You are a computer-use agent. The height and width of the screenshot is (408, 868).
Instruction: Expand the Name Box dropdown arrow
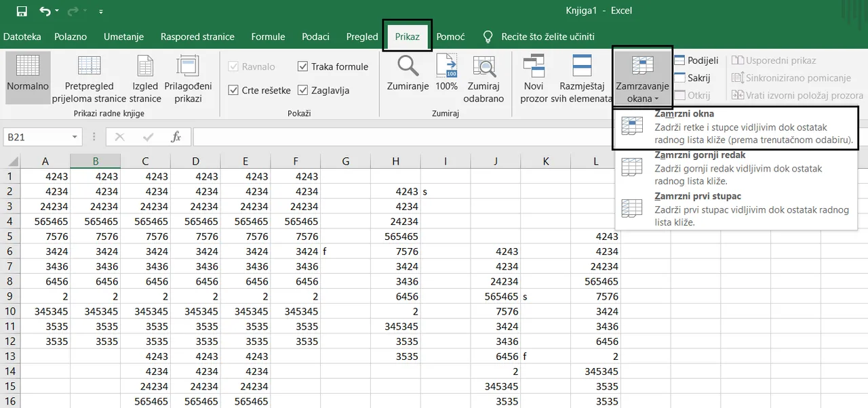click(x=75, y=137)
